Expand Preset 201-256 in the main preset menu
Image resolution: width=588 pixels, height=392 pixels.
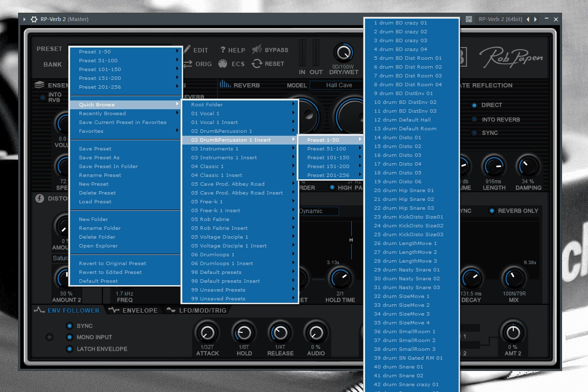pos(126,87)
